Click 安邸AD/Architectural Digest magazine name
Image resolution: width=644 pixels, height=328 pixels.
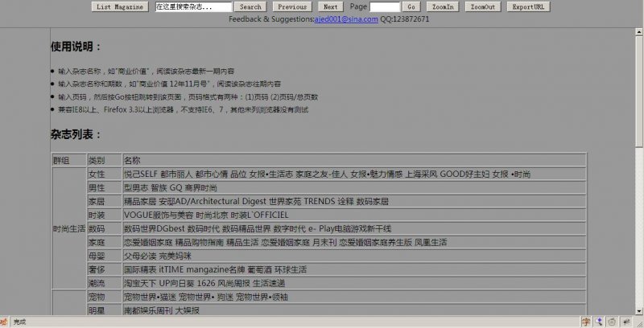213,201
